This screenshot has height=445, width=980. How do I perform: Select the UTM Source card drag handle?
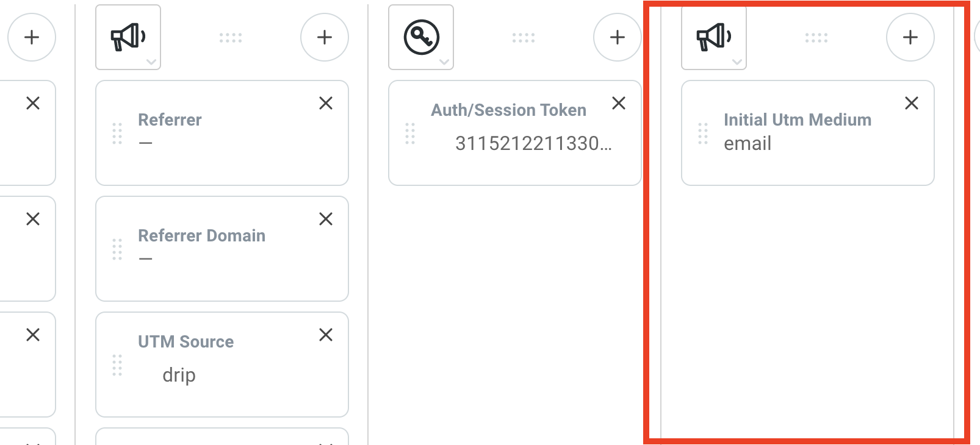tap(117, 365)
